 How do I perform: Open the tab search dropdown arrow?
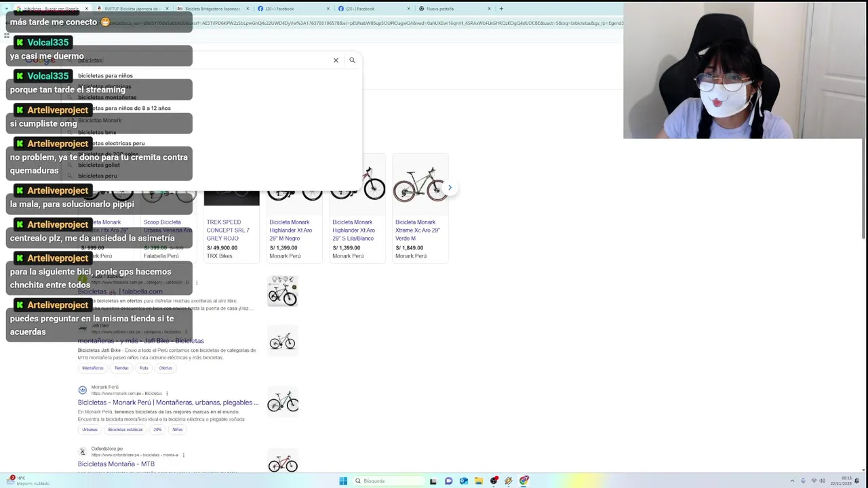click(x=5, y=9)
